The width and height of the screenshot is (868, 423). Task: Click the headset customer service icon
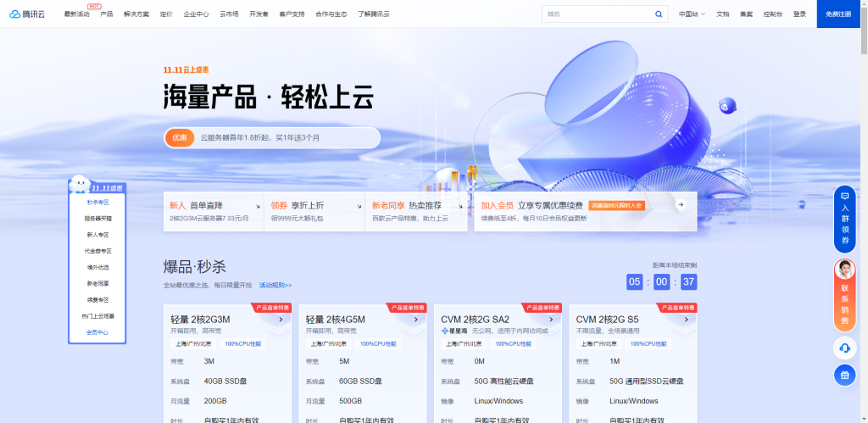(845, 348)
